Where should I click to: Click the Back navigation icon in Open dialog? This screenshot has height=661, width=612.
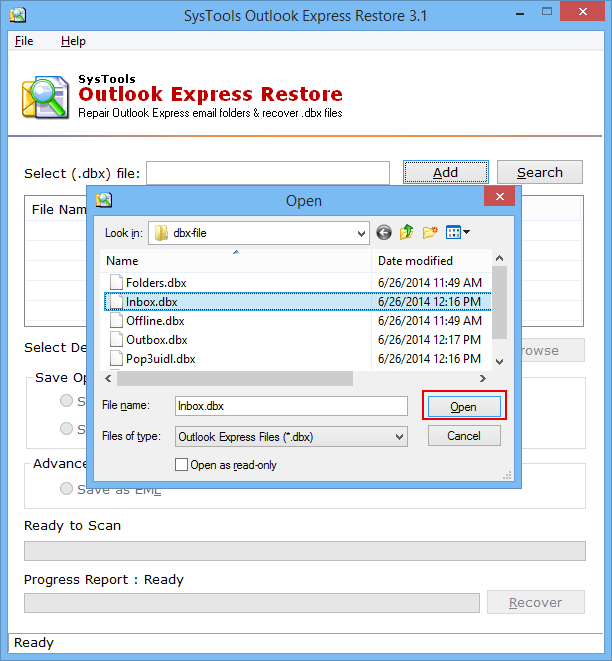(x=384, y=233)
